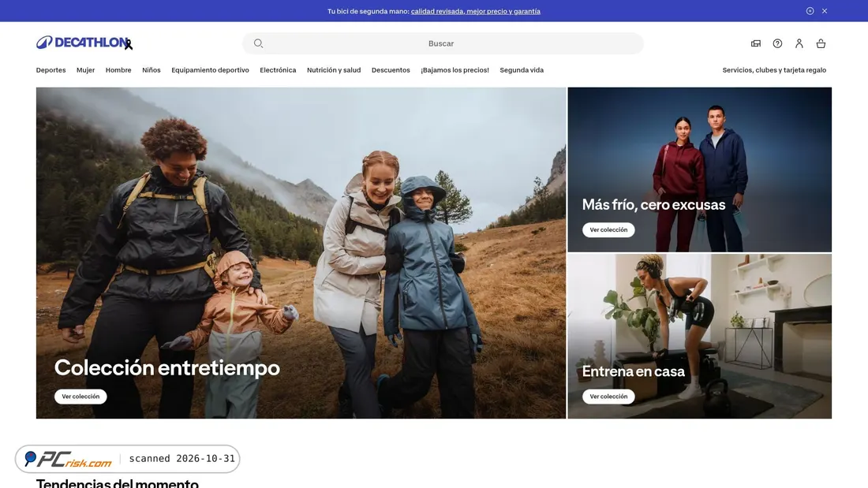Open the Hombre menu

(x=118, y=70)
